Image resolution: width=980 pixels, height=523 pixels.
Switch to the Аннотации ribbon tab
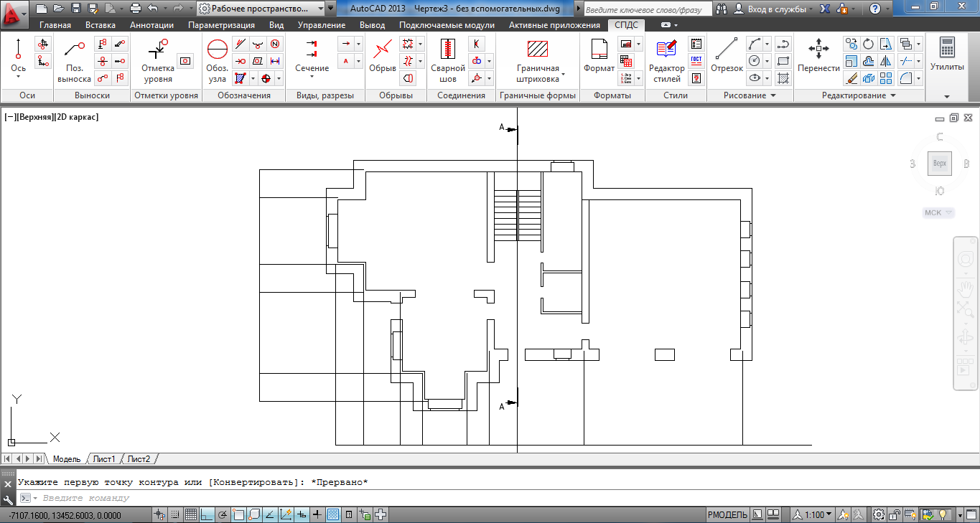tap(151, 25)
